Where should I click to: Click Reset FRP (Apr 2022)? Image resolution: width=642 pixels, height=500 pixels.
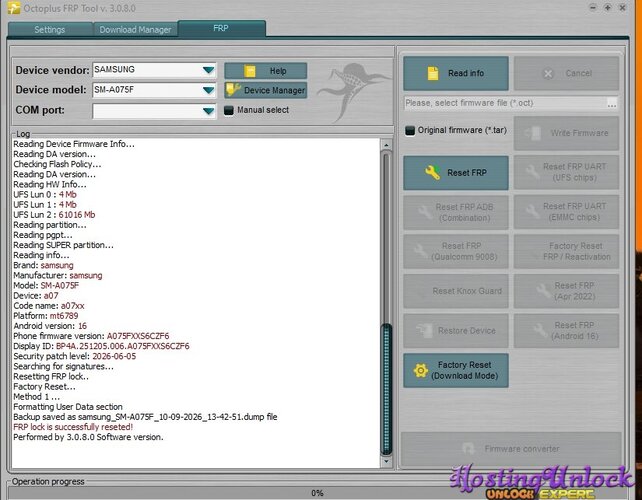pos(566,291)
